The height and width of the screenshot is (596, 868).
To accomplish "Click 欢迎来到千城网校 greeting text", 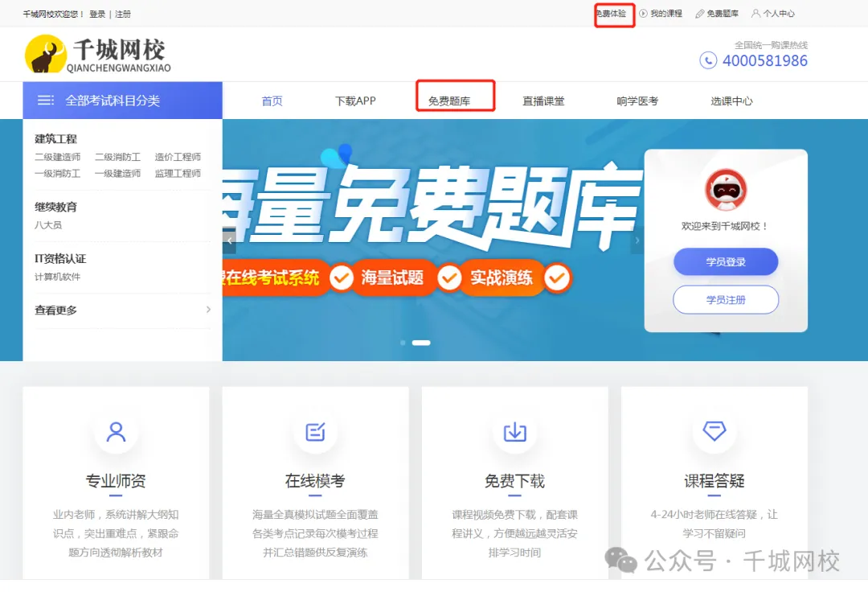I will (x=725, y=226).
